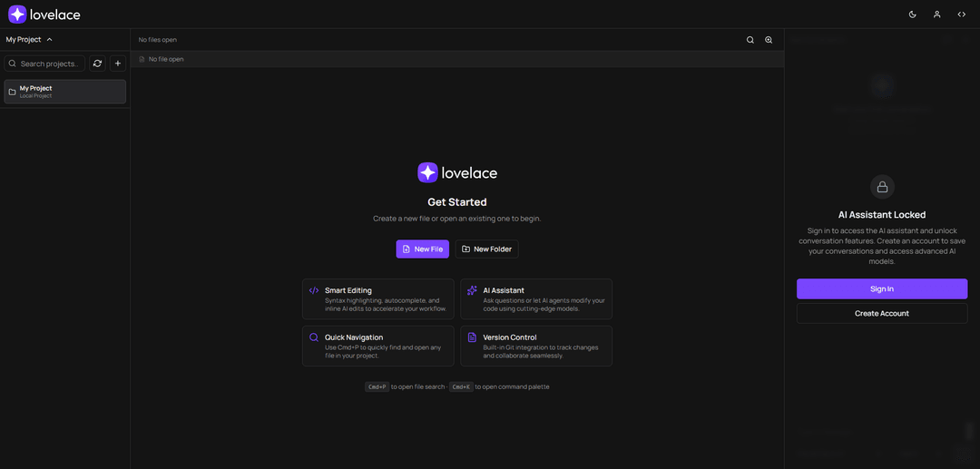Click the New Folder button

tap(486, 249)
